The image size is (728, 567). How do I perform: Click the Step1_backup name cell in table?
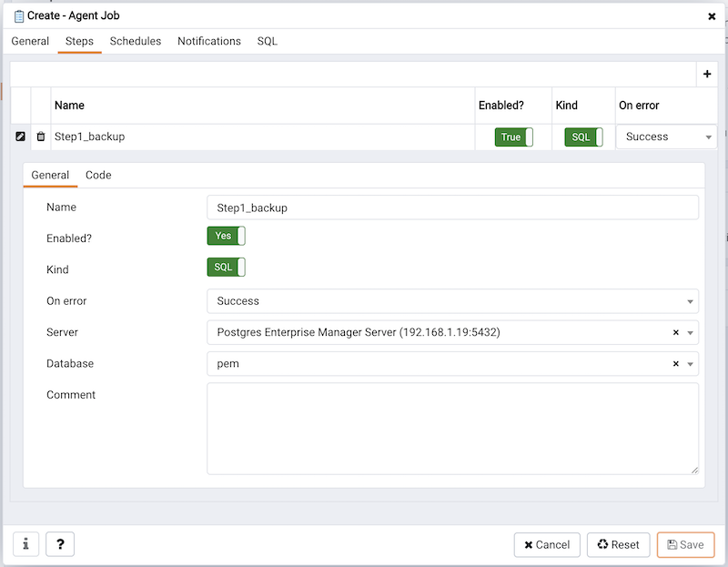[263, 137]
